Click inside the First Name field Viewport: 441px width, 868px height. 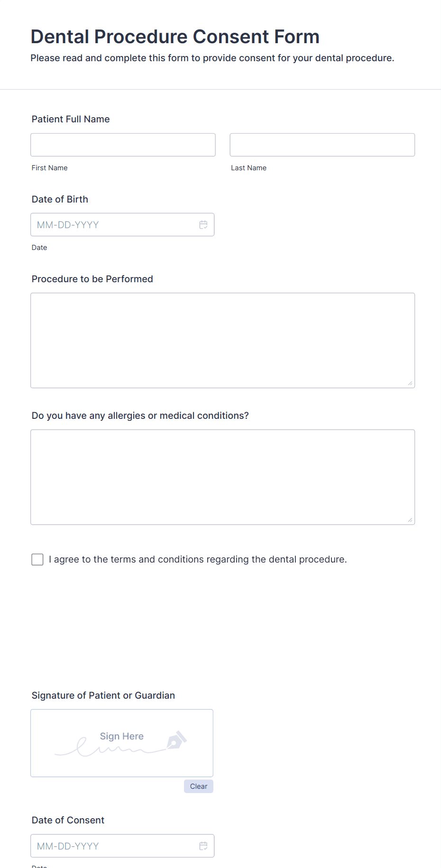point(122,145)
